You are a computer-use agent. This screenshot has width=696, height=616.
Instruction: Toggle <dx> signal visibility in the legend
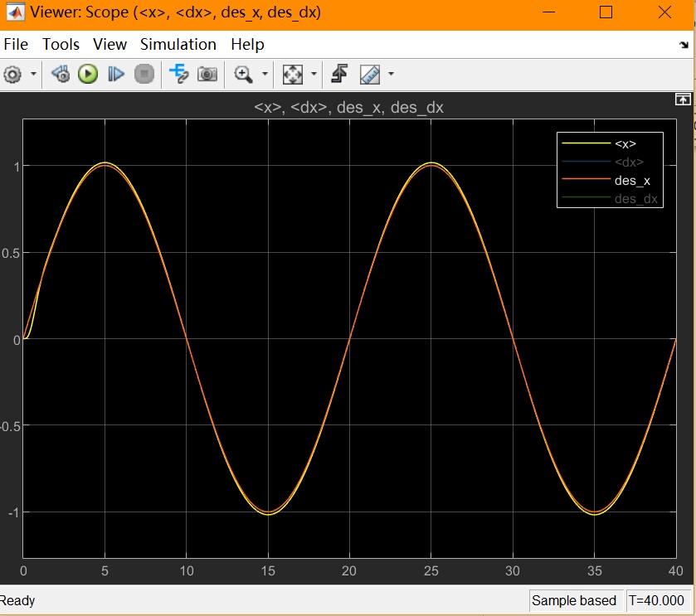(629, 162)
